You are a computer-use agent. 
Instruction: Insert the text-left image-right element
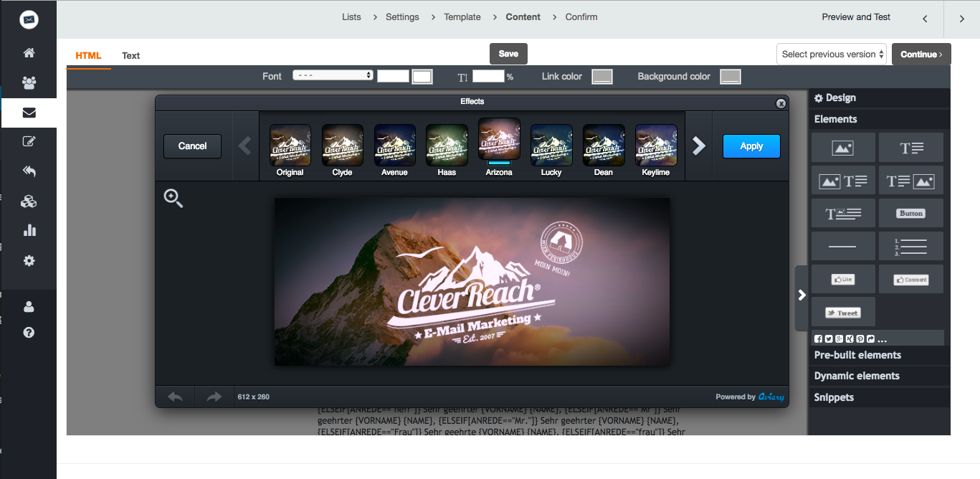point(911,181)
